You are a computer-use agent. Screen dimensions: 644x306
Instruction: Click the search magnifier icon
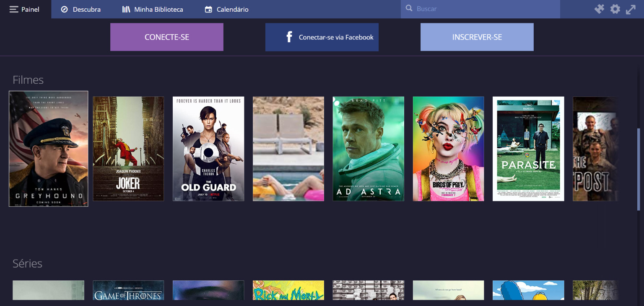[x=409, y=8]
